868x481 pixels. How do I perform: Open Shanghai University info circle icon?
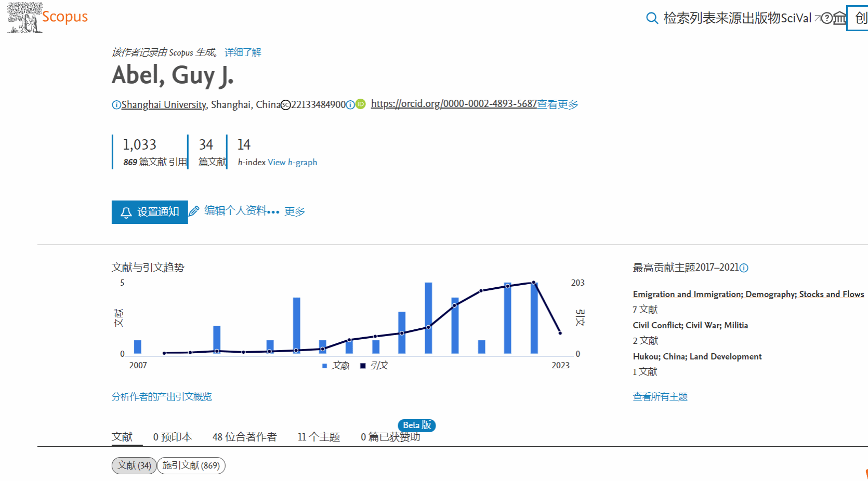[115, 104]
